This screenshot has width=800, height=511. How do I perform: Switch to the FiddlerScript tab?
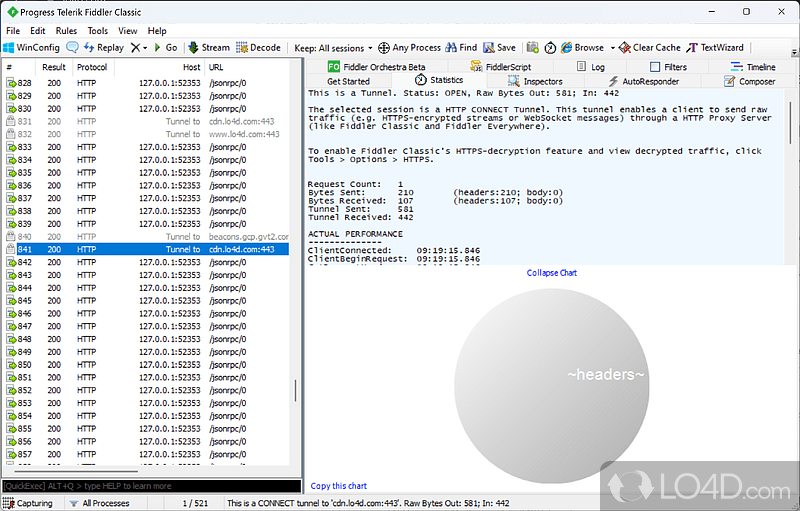pyautogui.click(x=501, y=67)
